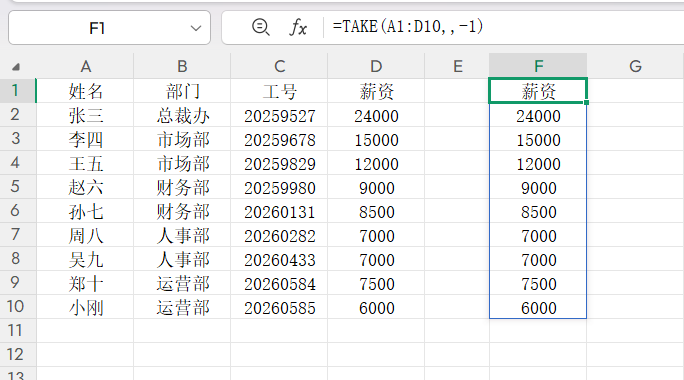684x380 pixels.
Task: Select employee ID cell 20260584
Action: (279, 284)
